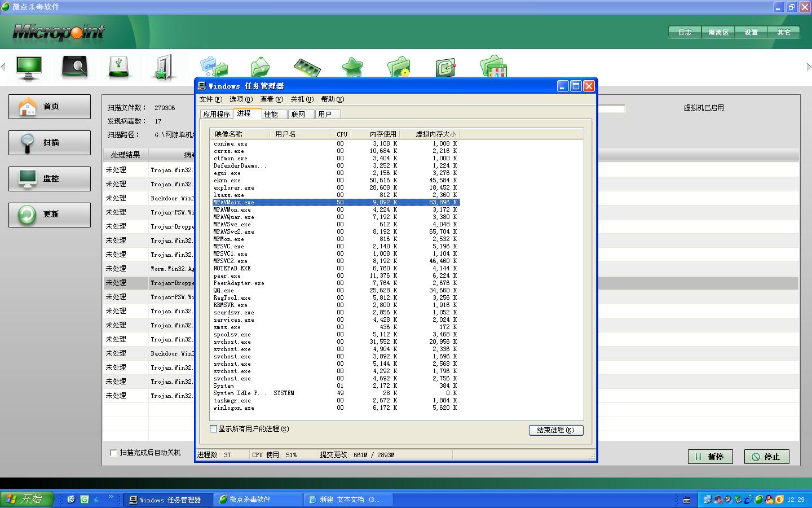812x508 pixels.
Task: Click the green star icon in toolbar
Action: (x=353, y=67)
